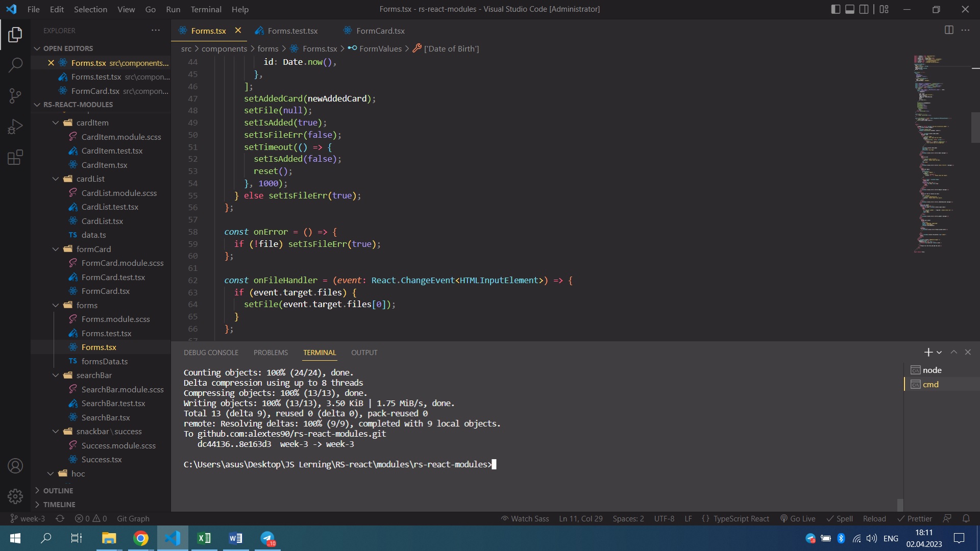Click the Go Live status bar item
Screen dimensions: 980x551
[x=798, y=518]
